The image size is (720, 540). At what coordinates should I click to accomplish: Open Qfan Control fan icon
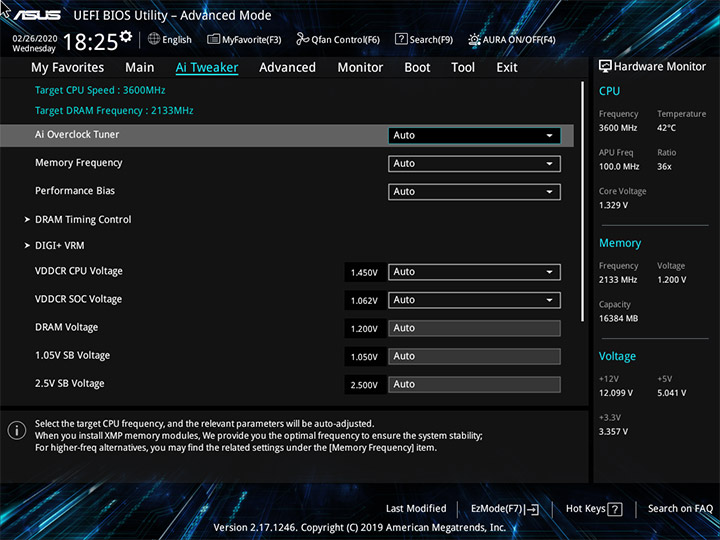(x=302, y=39)
